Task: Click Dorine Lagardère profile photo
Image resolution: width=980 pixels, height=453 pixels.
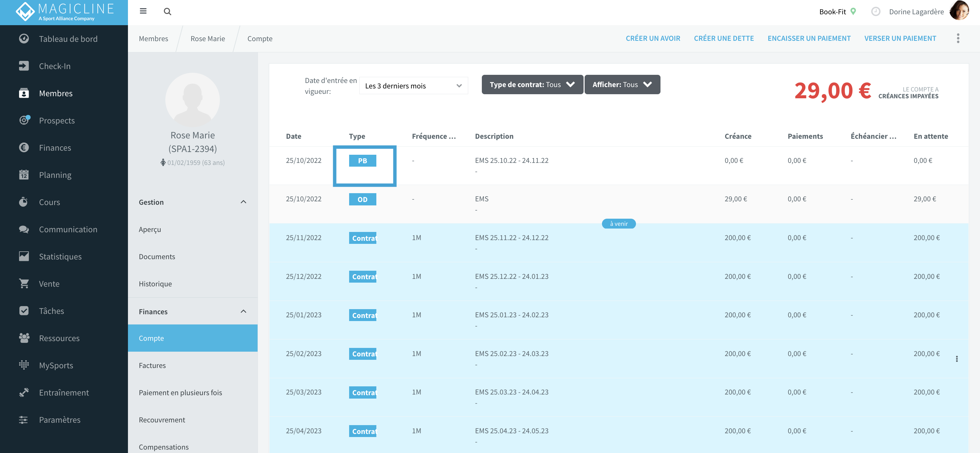Action: 960,11
